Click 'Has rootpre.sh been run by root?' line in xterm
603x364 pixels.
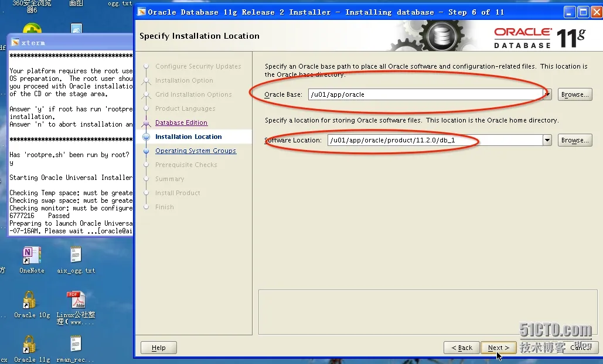click(70, 155)
